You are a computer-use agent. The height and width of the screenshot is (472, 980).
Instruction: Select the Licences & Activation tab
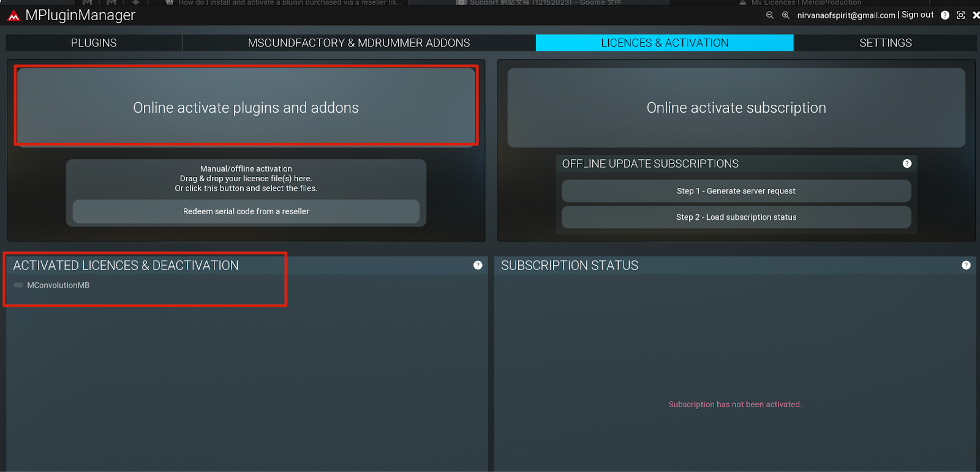pos(665,43)
